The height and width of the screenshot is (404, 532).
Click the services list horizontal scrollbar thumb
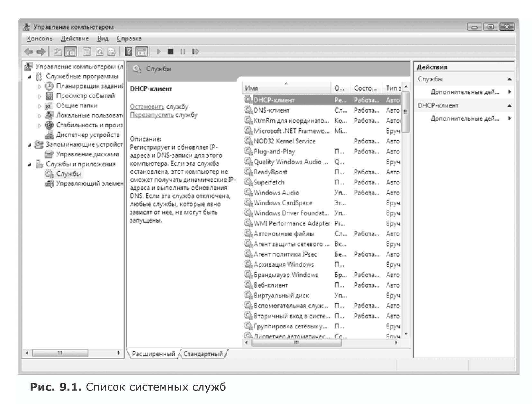coord(296,343)
